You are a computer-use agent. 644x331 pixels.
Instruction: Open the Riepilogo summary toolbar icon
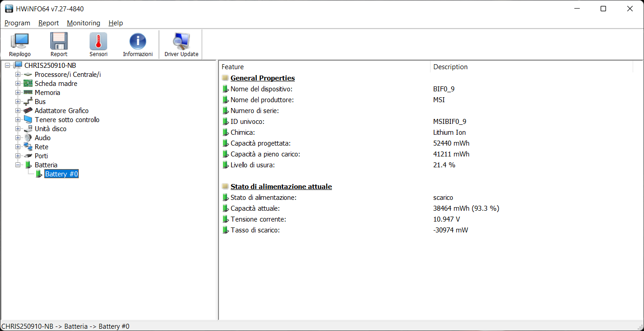[x=20, y=44]
